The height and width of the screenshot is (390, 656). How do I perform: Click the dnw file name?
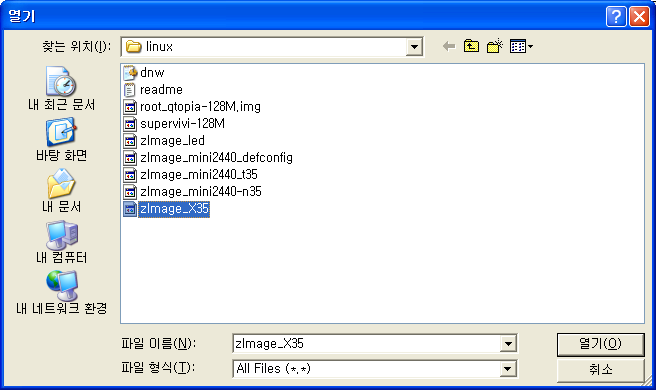[x=152, y=73]
